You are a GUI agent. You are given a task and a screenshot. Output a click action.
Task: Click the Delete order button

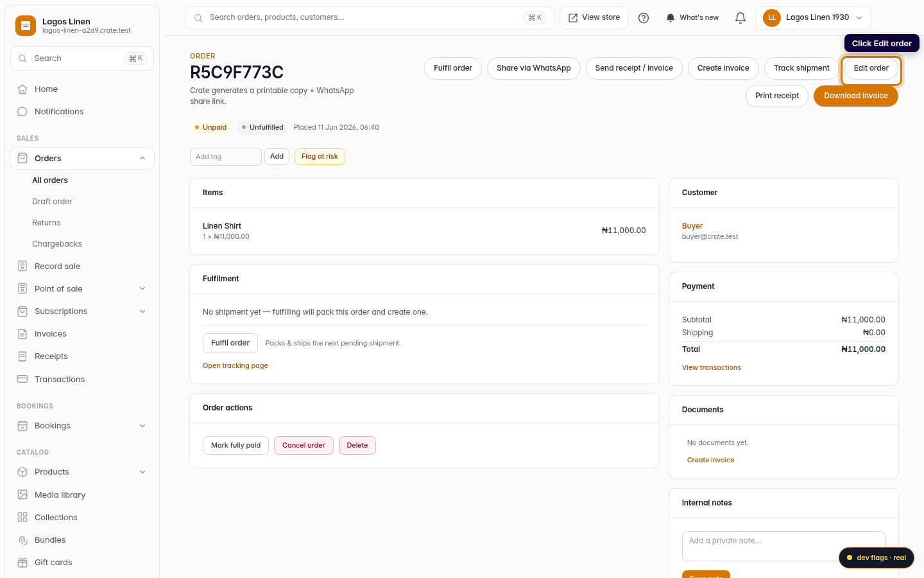point(357,446)
